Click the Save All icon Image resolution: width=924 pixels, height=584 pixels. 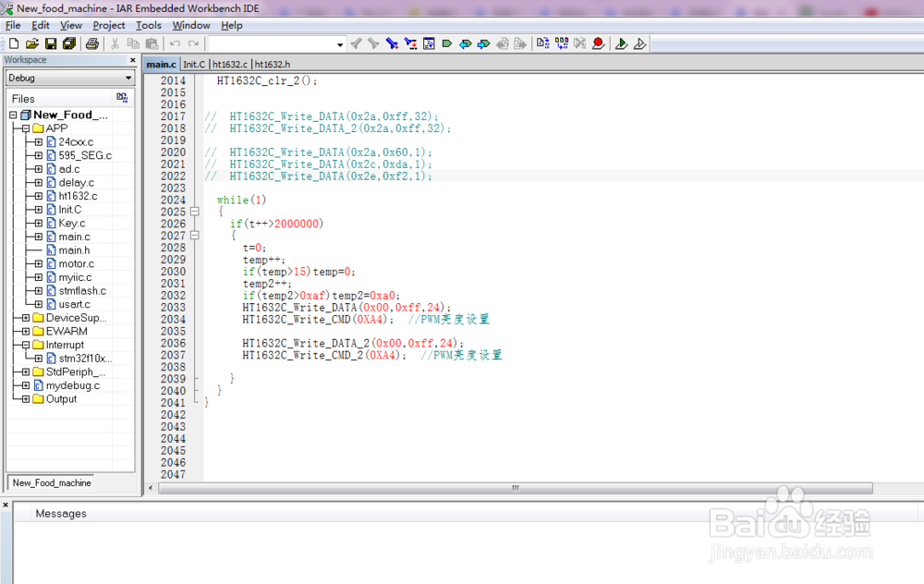click(69, 43)
